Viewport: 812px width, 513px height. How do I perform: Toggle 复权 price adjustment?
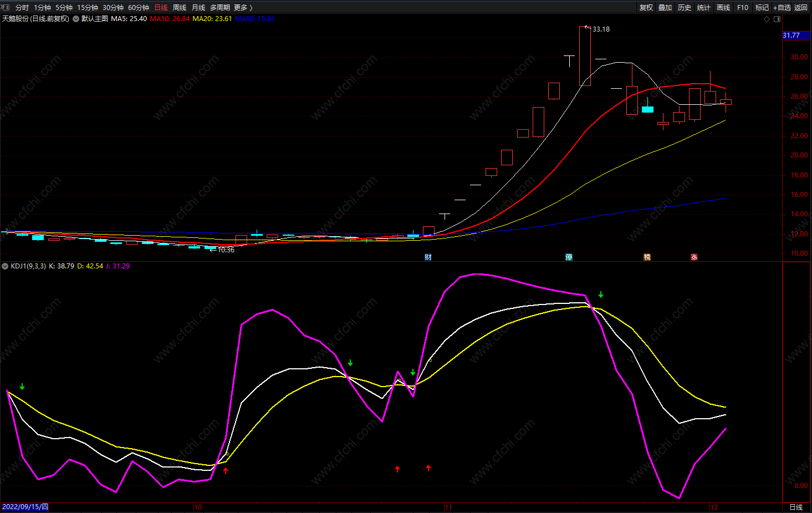point(646,7)
